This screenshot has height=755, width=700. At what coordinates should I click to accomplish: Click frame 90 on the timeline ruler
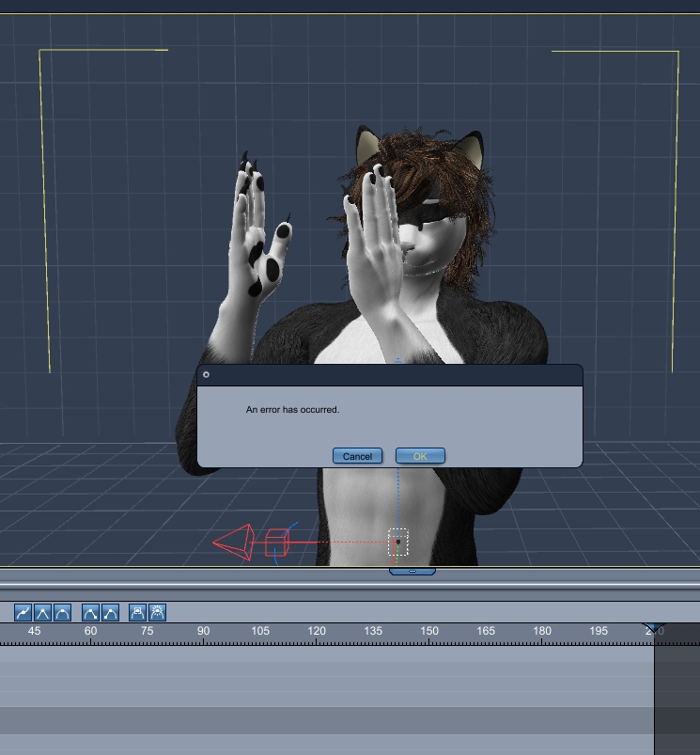click(204, 631)
